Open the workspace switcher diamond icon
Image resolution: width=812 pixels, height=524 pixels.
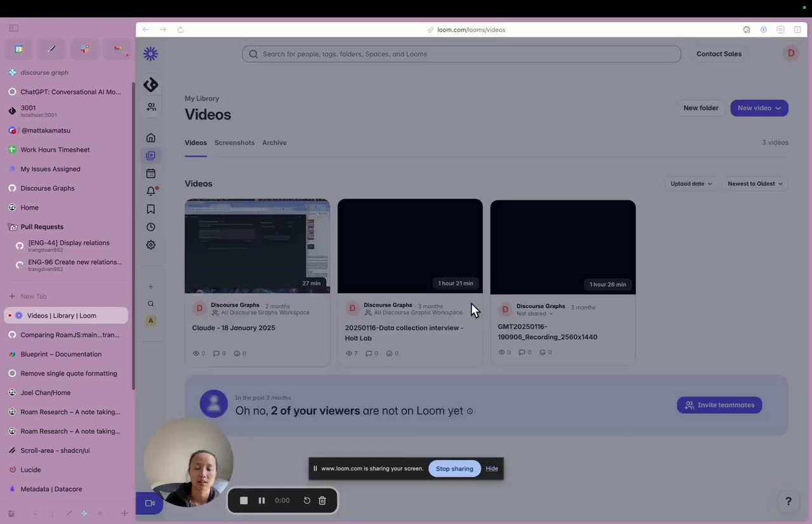pyautogui.click(x=150, y=84)
